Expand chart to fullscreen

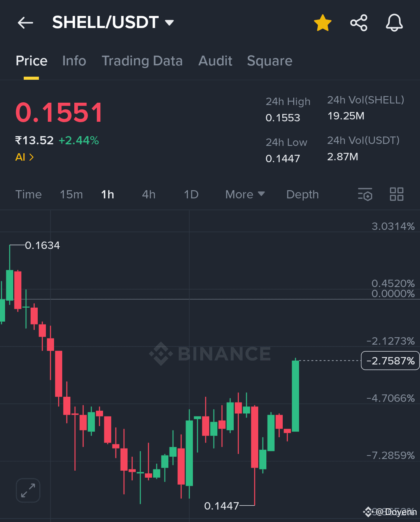click(28, 490)
